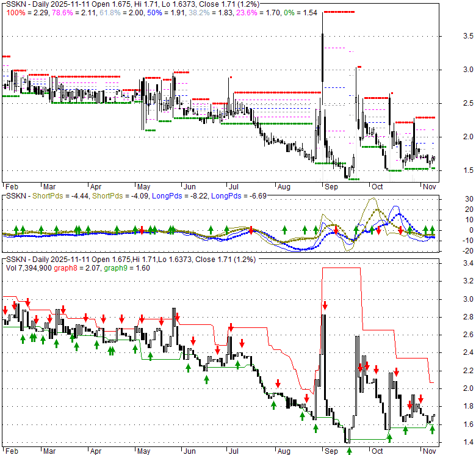Select 'Jul' on the top panel date axis
The image size is (476, 455).
pyautogui.click(x=234, y=187)
